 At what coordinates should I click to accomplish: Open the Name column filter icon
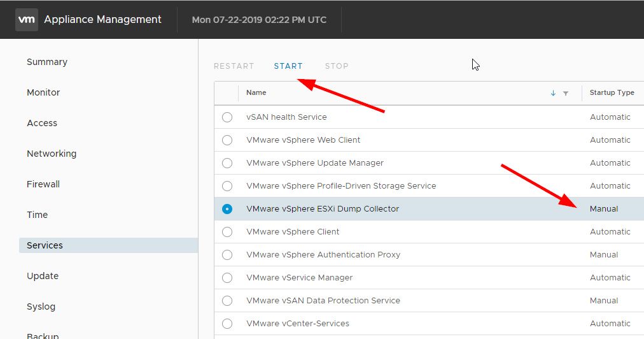tap(566, 94)
